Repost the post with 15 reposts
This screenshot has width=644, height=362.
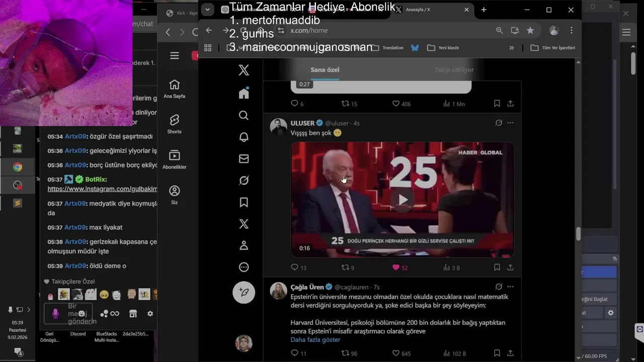pyautogui.click(x=349, y=104)
